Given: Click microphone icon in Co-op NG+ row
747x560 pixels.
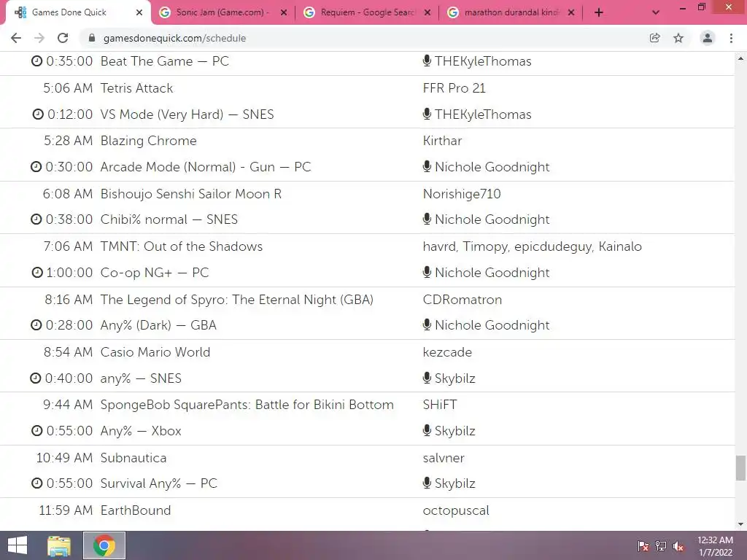Looking at the screenshot, I should 427,272.
